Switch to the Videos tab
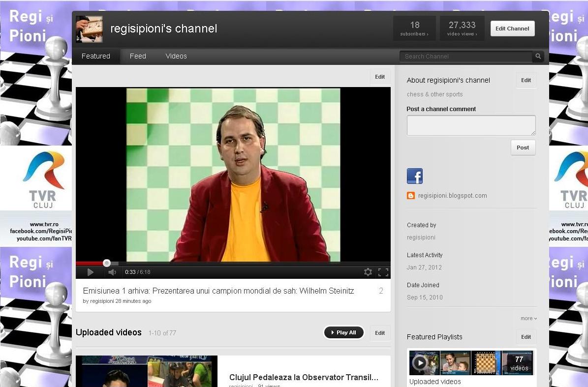Screen dimensions: 588x387 click(176, 56)
